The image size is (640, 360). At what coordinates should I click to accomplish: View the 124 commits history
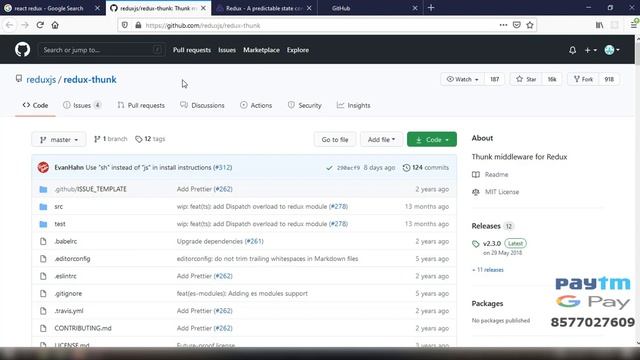(426, 168)
